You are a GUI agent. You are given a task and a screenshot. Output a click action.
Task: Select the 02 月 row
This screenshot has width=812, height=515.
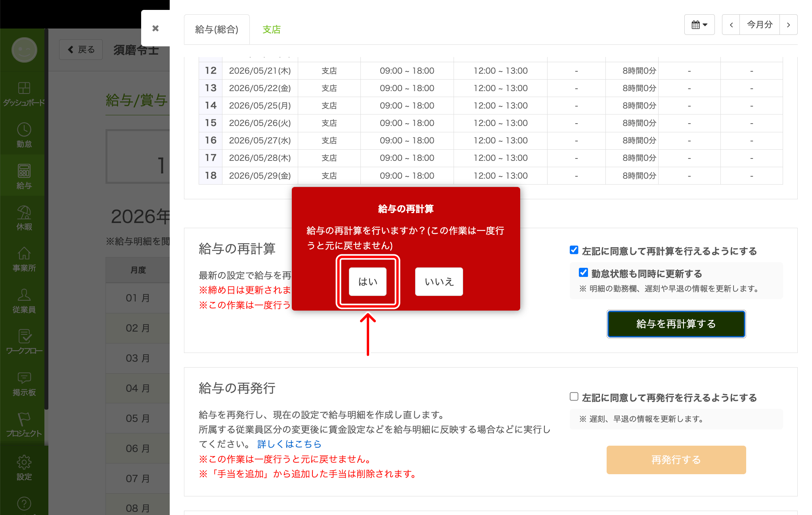[138, 328]
